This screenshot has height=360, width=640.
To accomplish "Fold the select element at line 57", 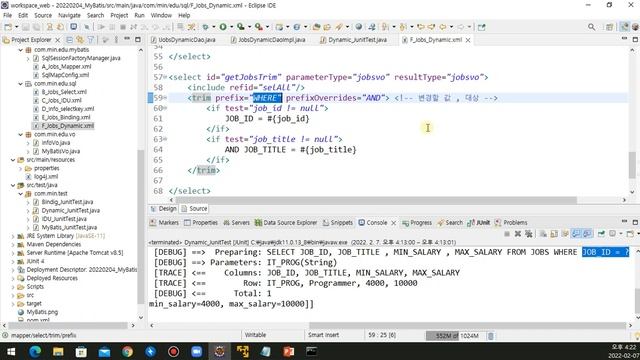I will coord(165,77).
